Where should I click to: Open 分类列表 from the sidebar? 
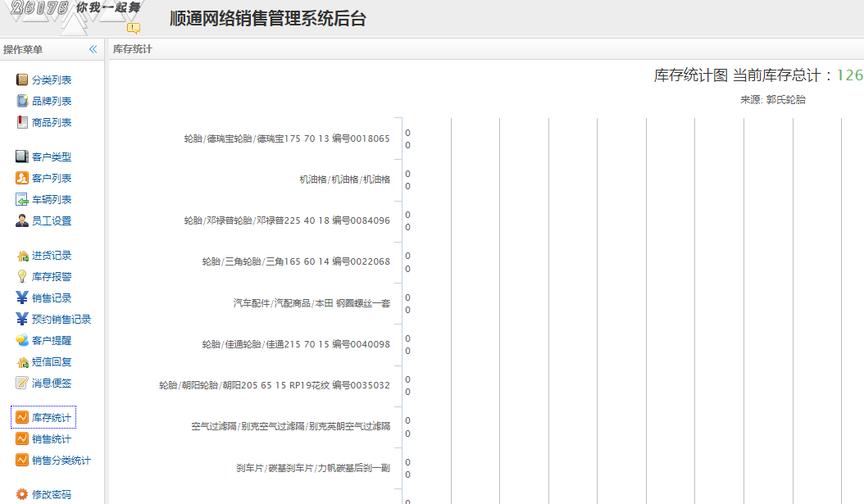pos(51,80)
